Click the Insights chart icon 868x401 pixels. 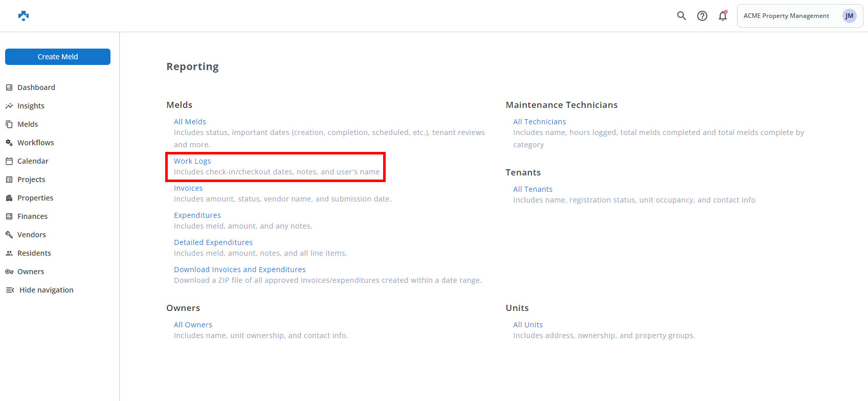[9, 106]
